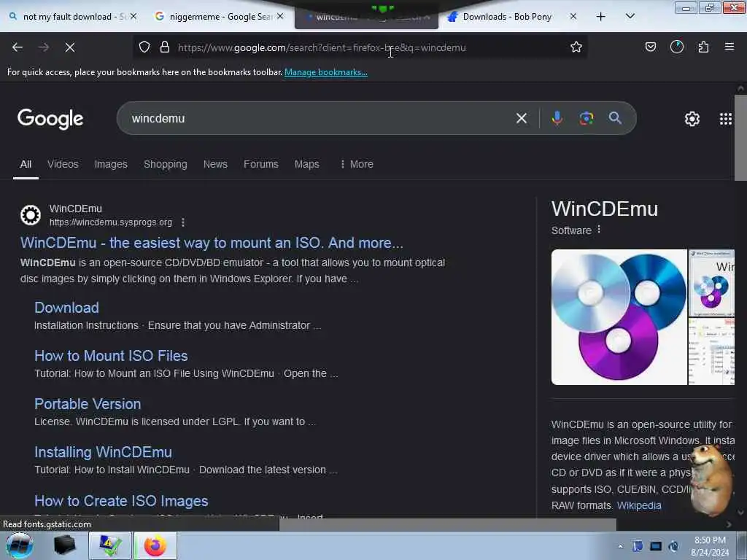Show hidden system tray icons
Viewport: 747px width, 560px height.
pyautogui.click(x=620, y=547)
